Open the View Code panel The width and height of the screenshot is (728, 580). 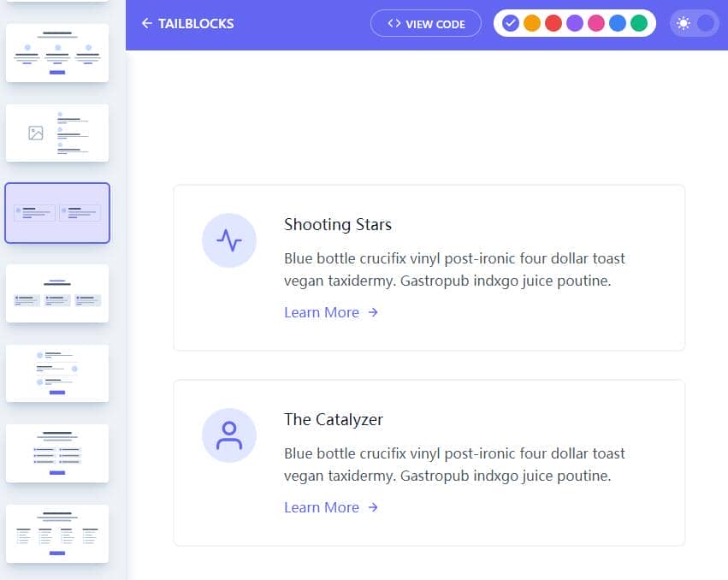click(426, 24)
